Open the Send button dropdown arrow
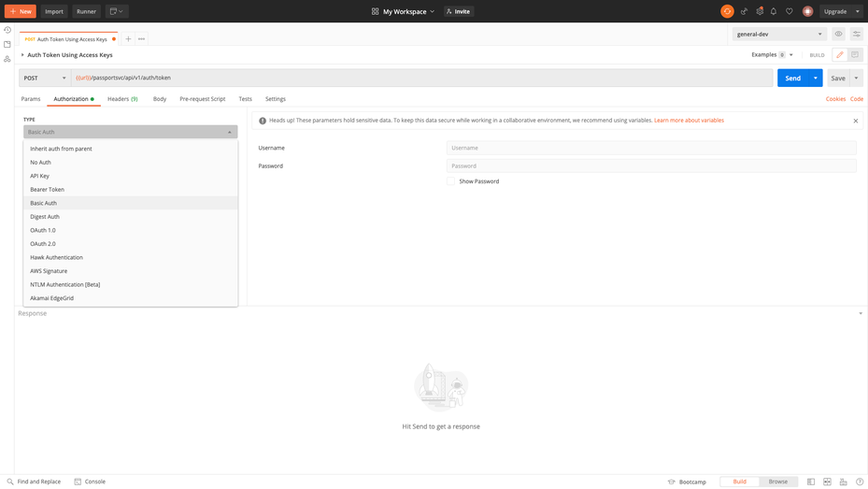The height and width of the screenshot is (489, 868). pos(816,78)
